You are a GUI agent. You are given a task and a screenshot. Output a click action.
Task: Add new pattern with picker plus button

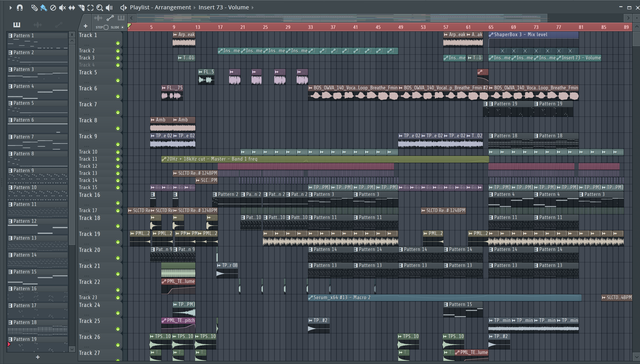tap(38, 357)
